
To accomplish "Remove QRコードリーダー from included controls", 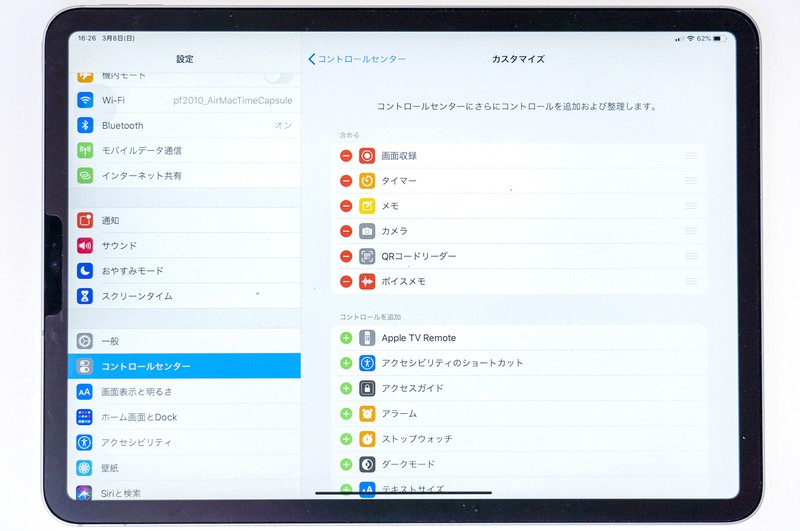I will 346,256.
